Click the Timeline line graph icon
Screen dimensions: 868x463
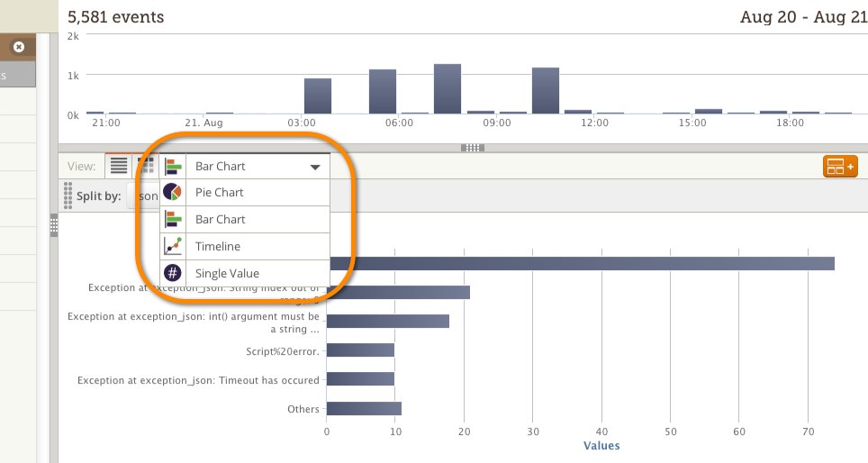point(173,246)
